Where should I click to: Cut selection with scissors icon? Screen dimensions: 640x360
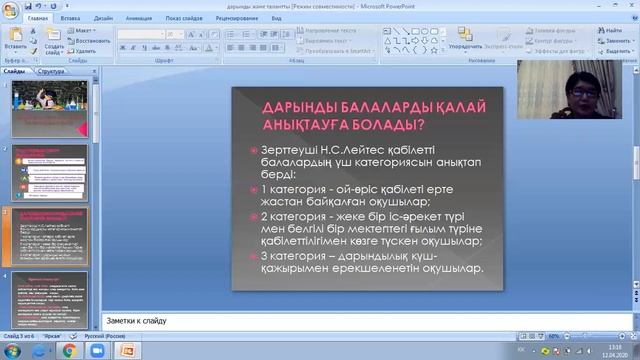click(x=33, y=31)
